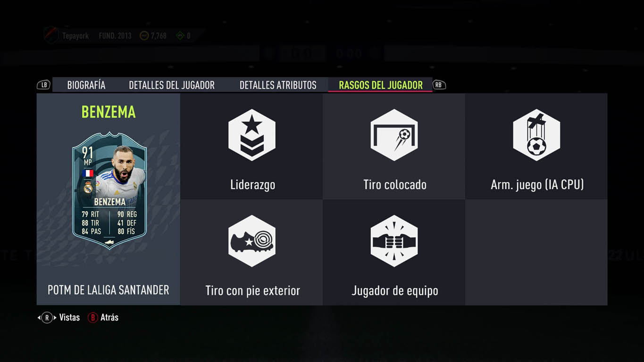The width and height of the screenshot is (644, 362).
Task: Open the Detalles Atributos tab
Action: pos(278,85)
